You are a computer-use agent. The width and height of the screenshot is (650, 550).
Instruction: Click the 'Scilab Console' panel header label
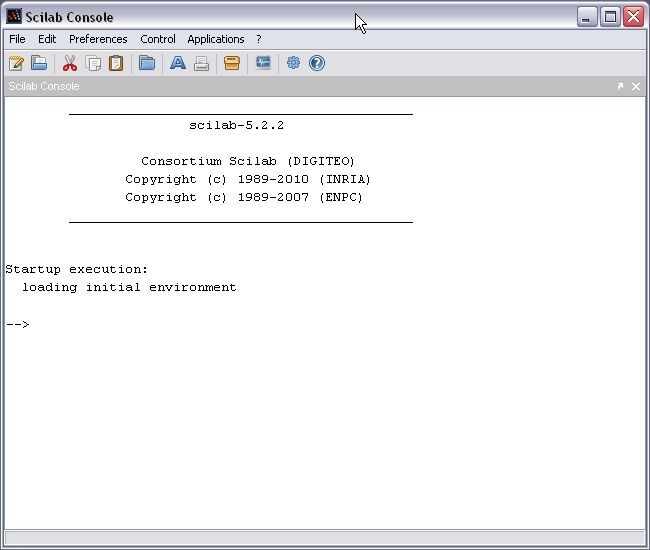44,86
